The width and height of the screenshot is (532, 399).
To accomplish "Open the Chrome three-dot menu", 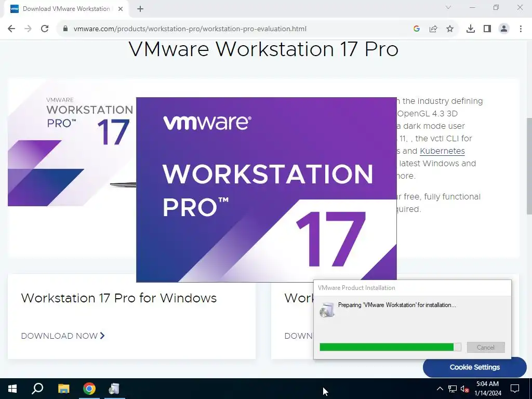I will [521, 29].
